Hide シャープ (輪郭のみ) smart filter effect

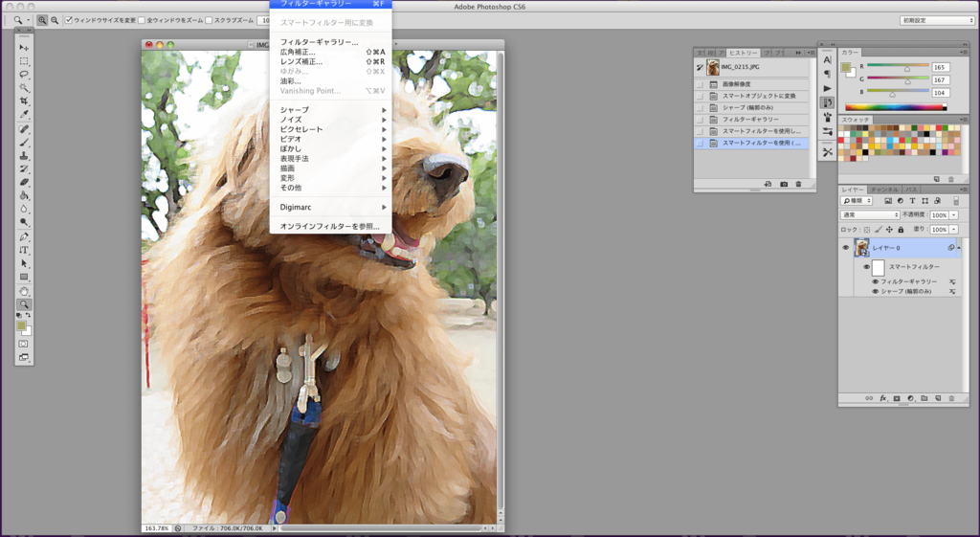click(x=875, y=291)
